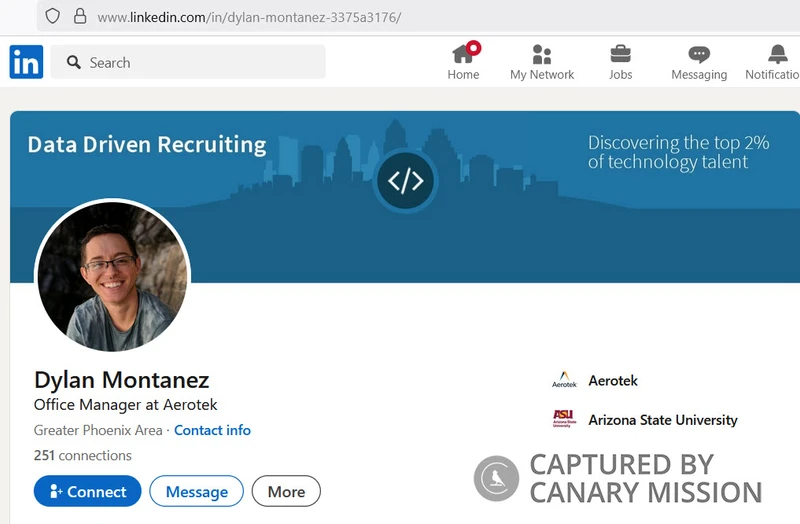
Task: Click the search magnifier icon
Action: coord(73,62)
